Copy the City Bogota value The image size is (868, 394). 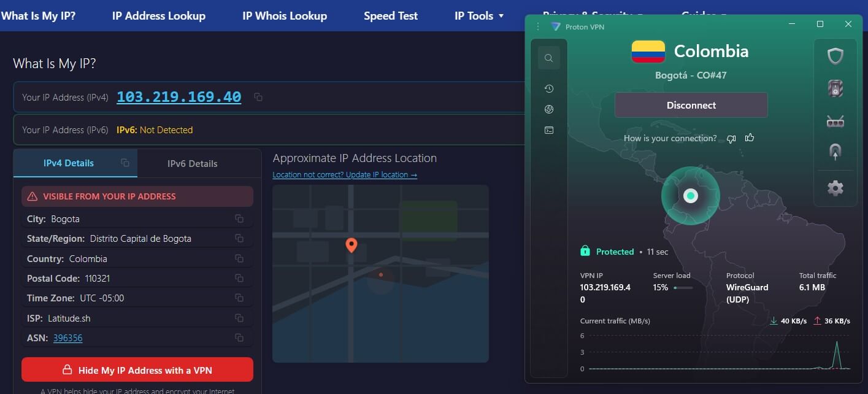coord(239,218)
